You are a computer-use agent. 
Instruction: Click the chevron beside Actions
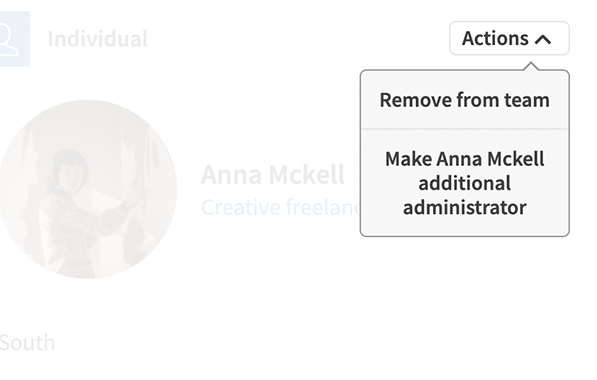(543, 40)
